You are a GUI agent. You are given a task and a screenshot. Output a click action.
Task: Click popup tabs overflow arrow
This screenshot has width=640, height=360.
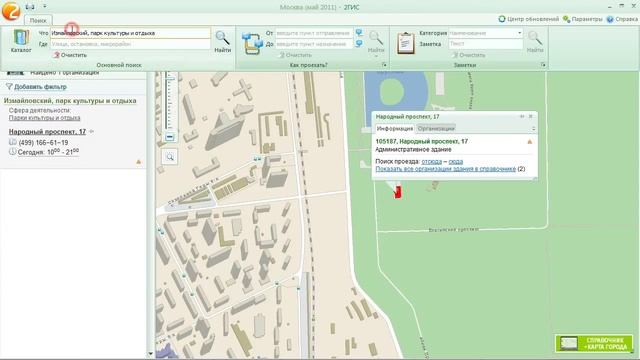(533, 129)
